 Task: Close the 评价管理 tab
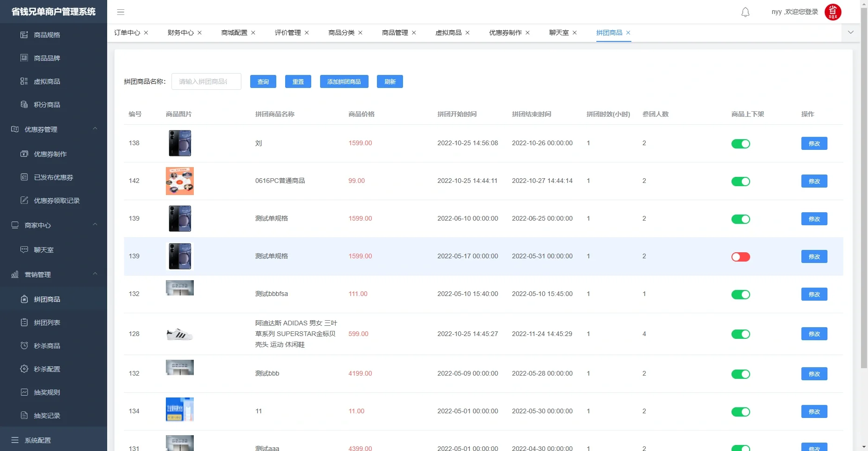point(307,33)
